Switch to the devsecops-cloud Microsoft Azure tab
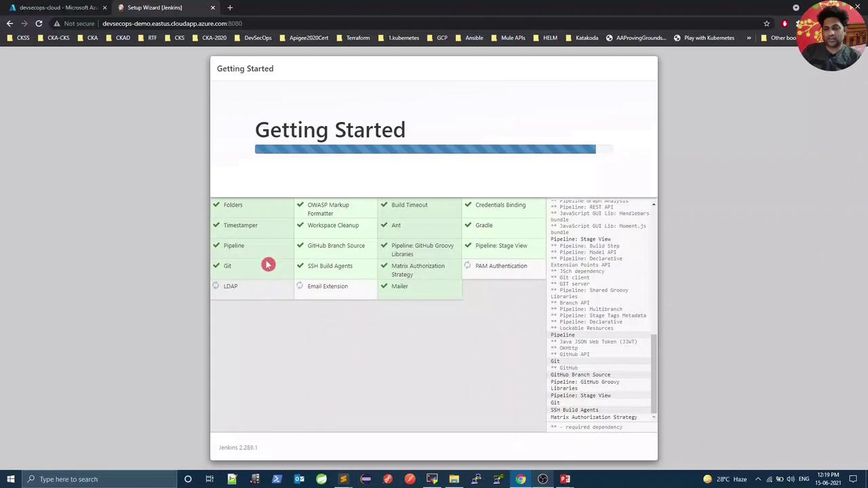Screen dimensions: 868x488 (x=58, y=7)
